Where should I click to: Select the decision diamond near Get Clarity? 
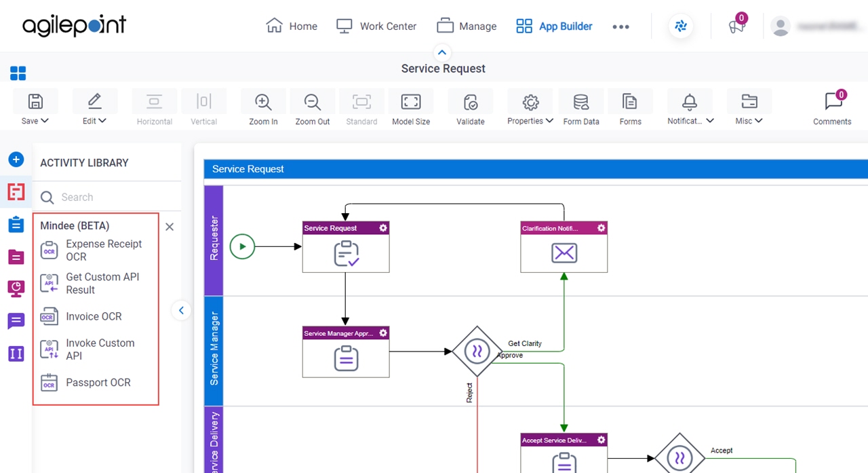[477, 352]
